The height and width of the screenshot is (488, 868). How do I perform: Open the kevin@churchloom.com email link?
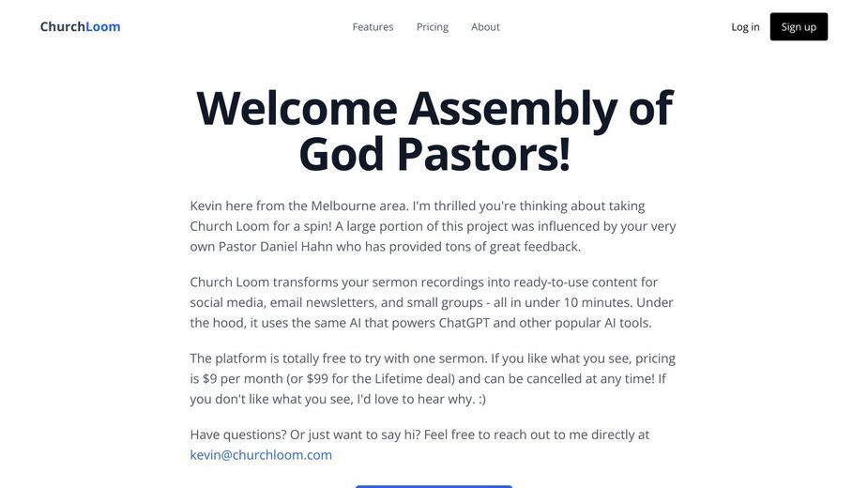[261, 455]
